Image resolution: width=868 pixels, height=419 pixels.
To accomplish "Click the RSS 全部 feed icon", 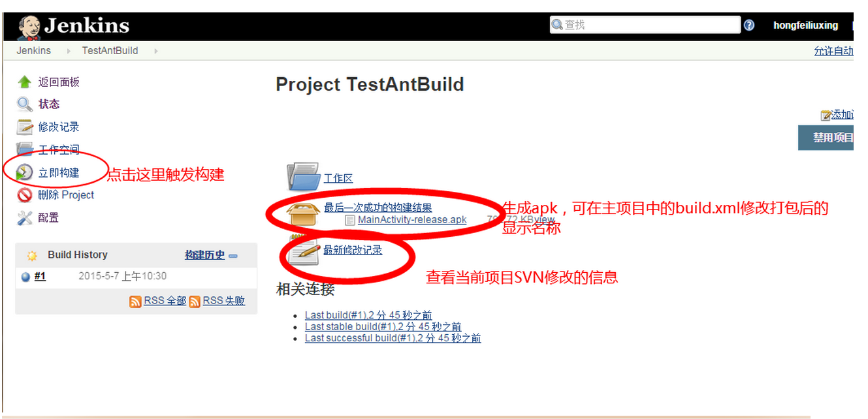I will point(135,302).
